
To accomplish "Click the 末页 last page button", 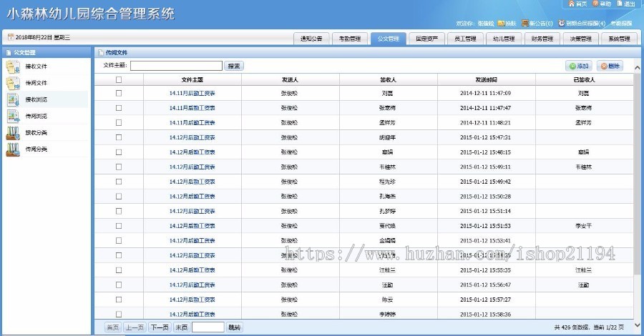I will pyautogui.click(x=182, y=327).
